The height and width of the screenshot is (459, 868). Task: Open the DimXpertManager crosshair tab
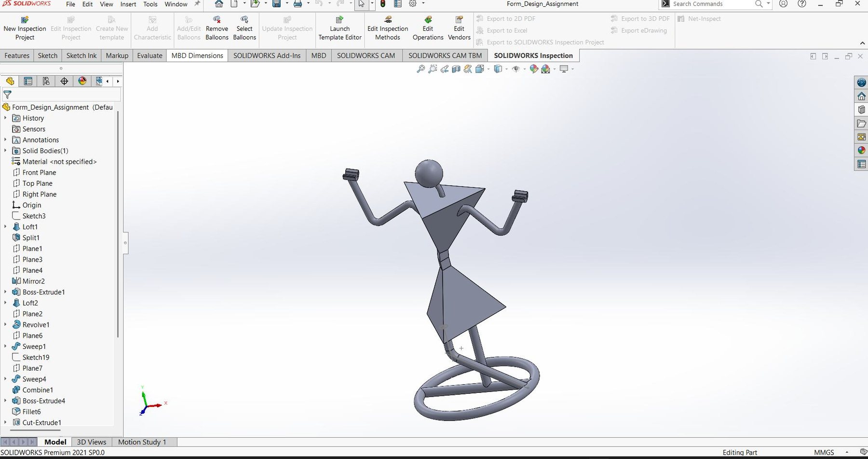[x=64, y=81]
